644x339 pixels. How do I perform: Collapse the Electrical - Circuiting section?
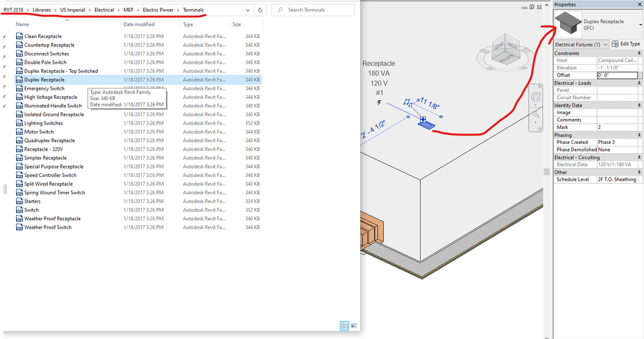(639, 158)
